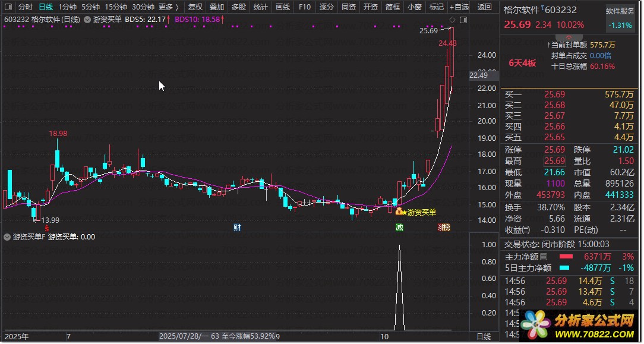Screen dimensions: 644x344
Task: Click the 涨榜 marker below the chart
Action: pos(444,228)
